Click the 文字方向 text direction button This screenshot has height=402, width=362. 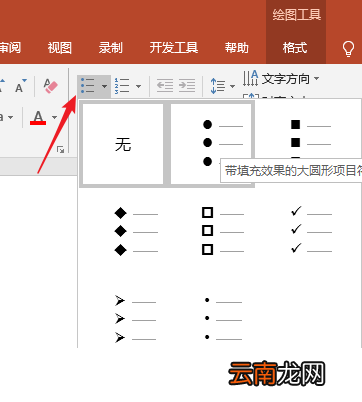click(276, 79)
